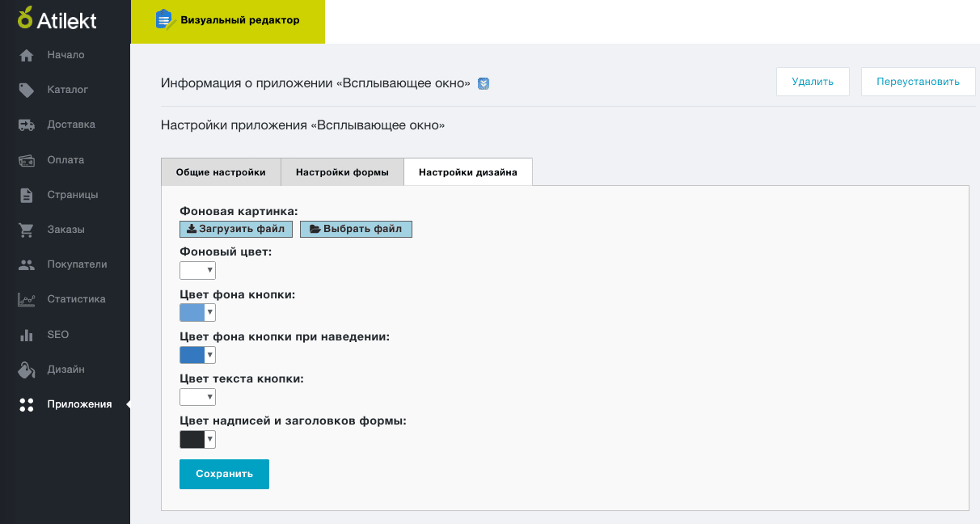This screenshot has height=524, width=980.
Task: Switch to the Общие настройки tab
Action: pyautogui.click(x=221, y=172)
